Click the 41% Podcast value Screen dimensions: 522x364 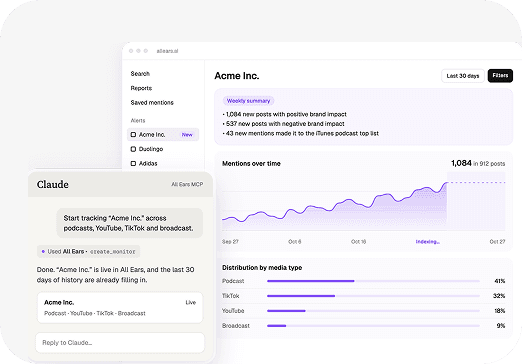(x=500, y=281)
